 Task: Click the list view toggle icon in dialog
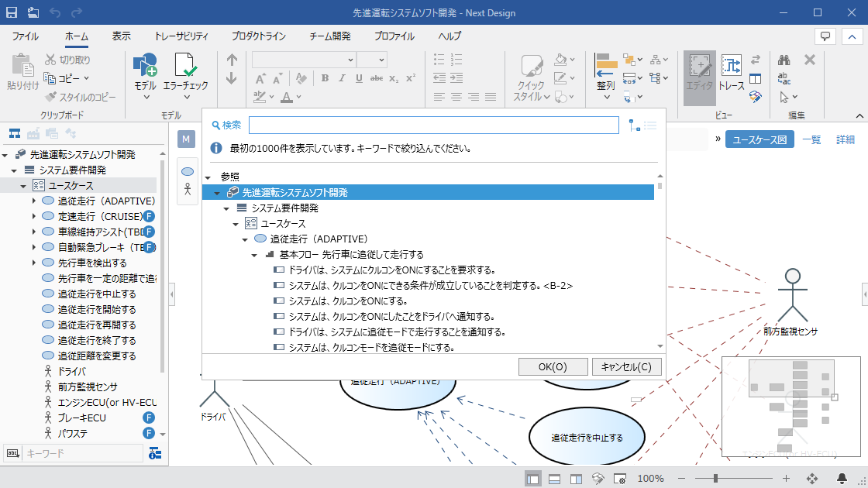(x=650, y=125)
